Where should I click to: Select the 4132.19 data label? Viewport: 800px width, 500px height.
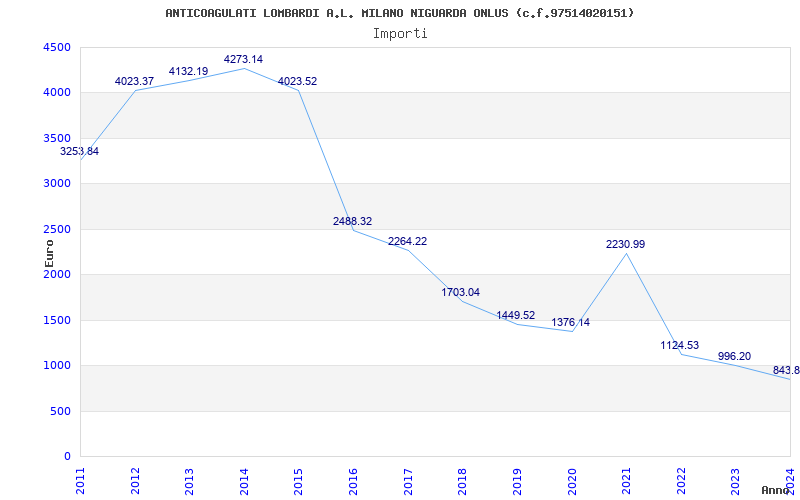(x=189, y=71)
